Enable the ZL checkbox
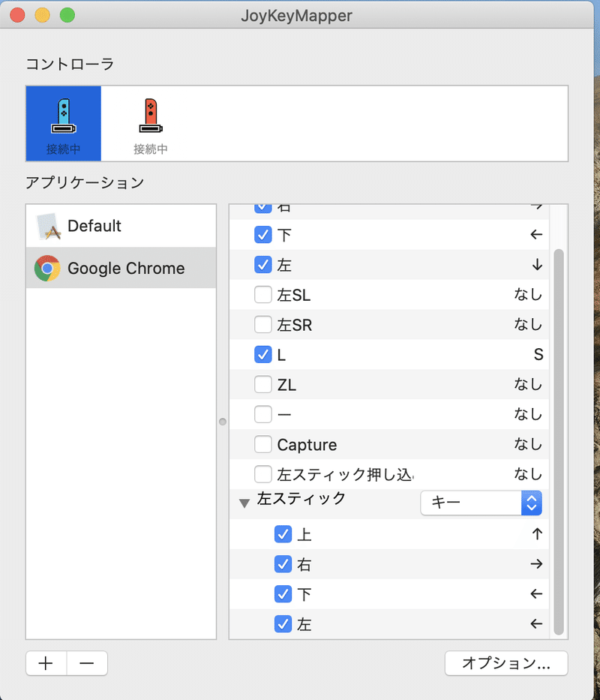This screenshot has width=600, height=700. point(263,384)
